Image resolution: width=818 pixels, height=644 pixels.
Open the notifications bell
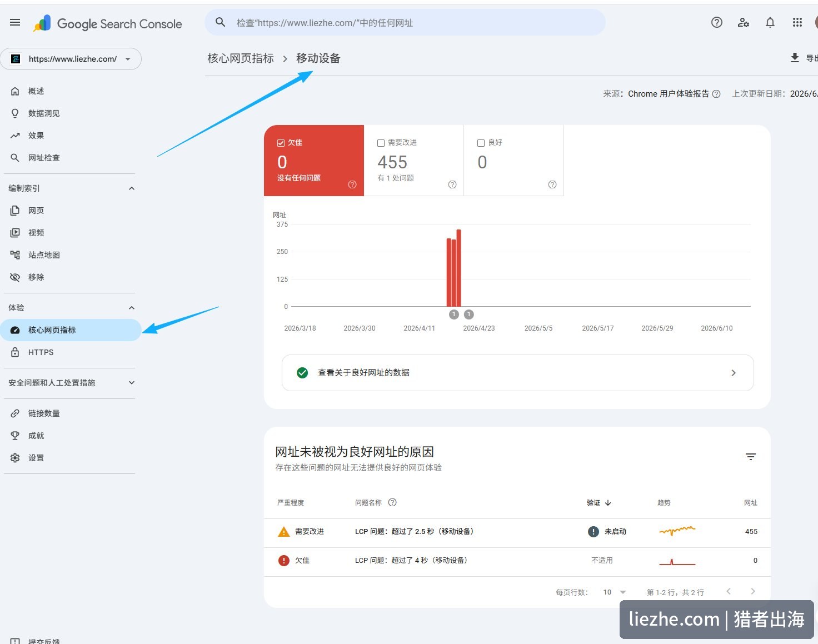[770, 22]
